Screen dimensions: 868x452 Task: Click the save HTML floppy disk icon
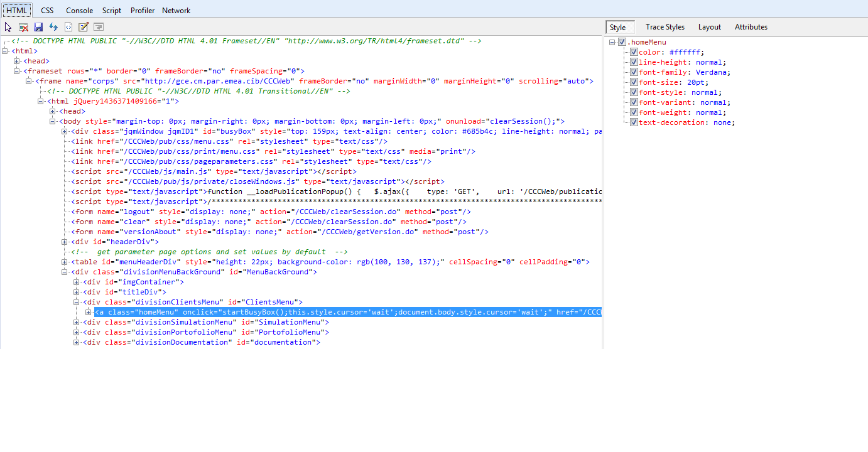click(x=38, y=27)
